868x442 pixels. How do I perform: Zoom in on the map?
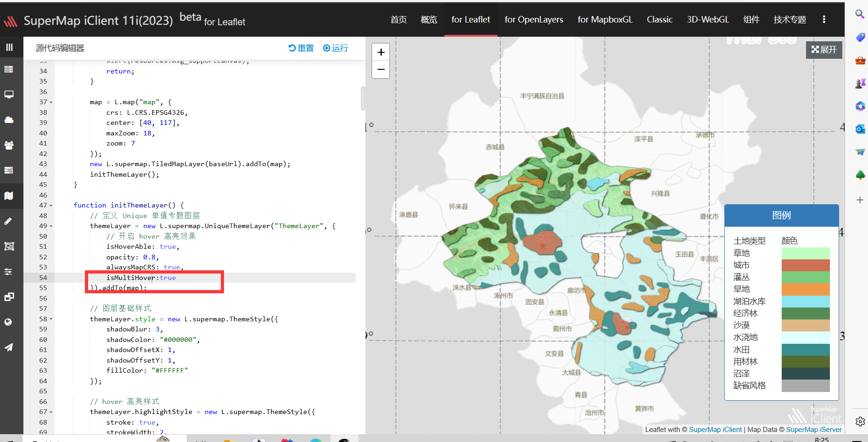pyautogui.click(x=381, y=52)
